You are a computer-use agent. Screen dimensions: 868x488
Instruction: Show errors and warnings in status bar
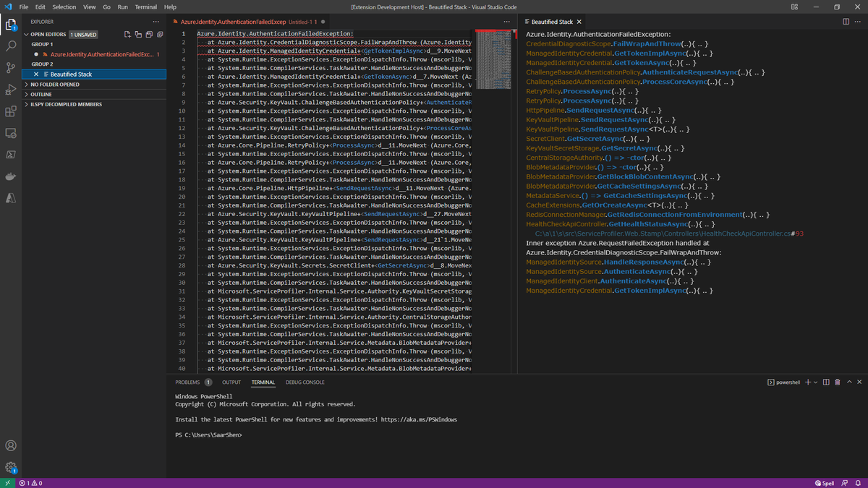coord(30,483)
